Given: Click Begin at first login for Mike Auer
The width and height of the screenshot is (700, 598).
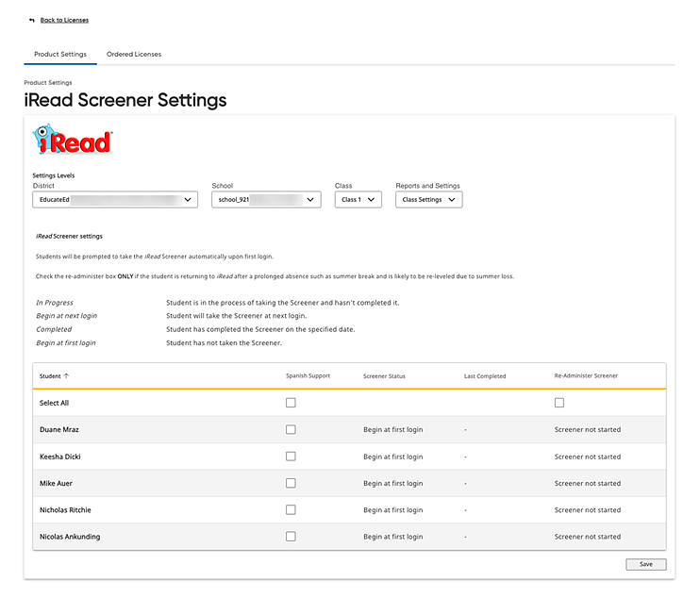Looking at the screenshot, I should tap(392, 483).
